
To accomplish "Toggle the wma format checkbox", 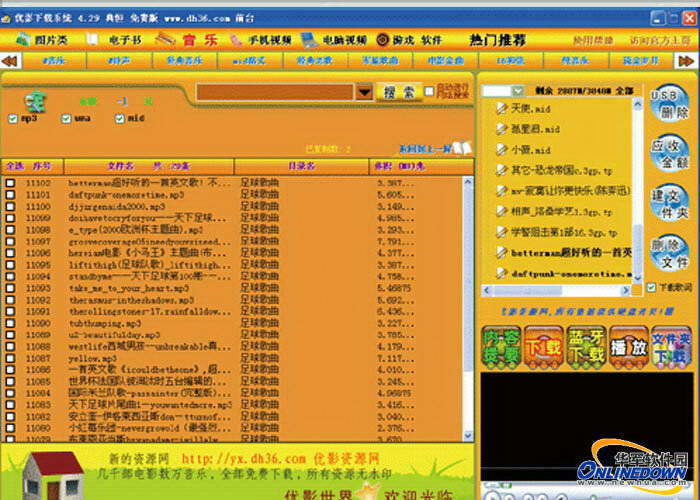I will pyautogui.click(x=66, y=118).
